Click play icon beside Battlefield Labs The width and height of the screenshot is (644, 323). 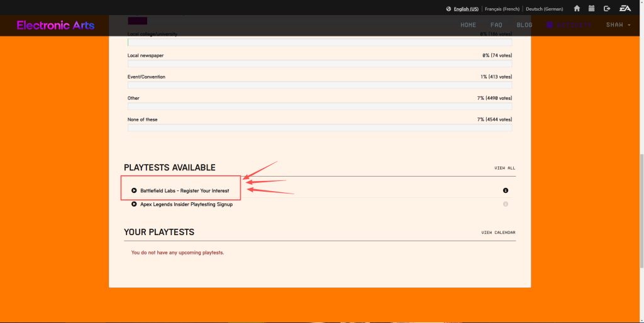[134, 190]
